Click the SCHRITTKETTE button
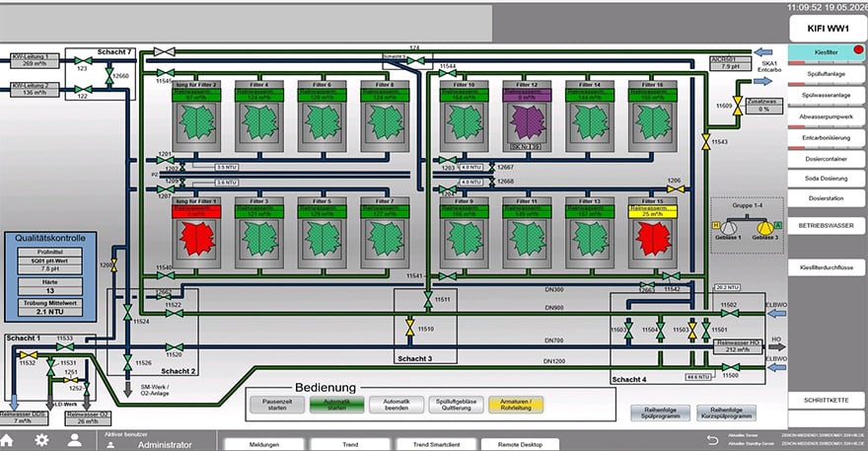Viewport: 868px width, 451px height. point(826,400)
